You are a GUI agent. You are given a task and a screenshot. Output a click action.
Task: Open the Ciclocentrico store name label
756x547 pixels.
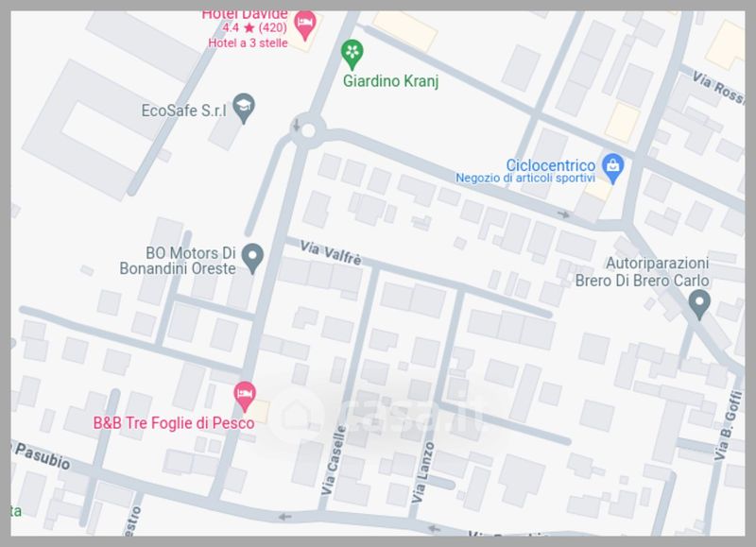coord(551,165)
